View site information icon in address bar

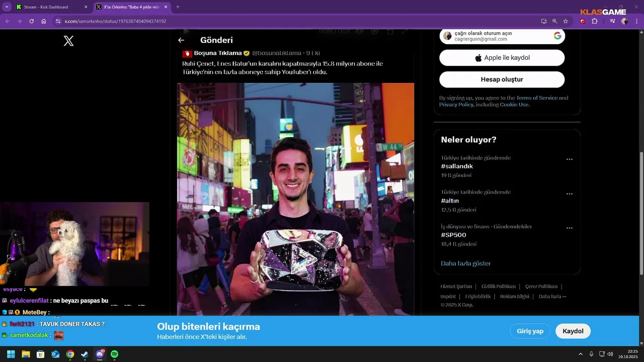click(x=58, y=21)
